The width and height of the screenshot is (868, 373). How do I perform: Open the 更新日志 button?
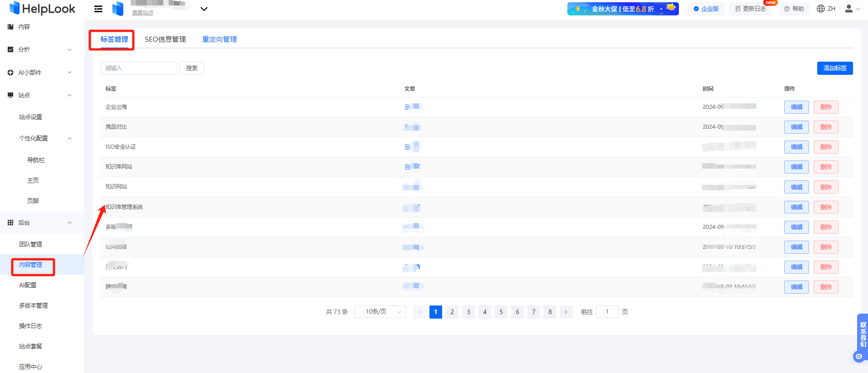point(751,9)
